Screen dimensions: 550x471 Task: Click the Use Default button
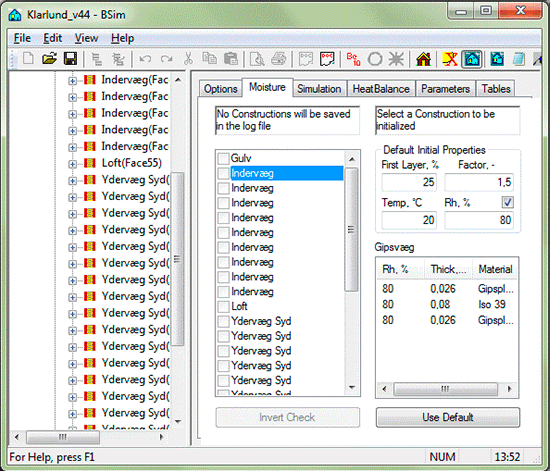pyautogui.click(x=448, y=417)
